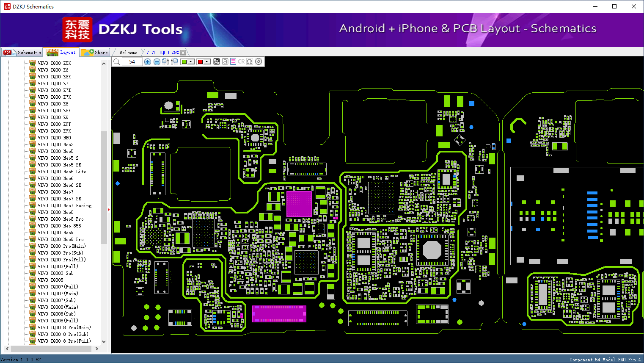Click the PADS icon beside VIVO IQOO Z8X
Screen dimensions: 644x363
tap(33, 111)
